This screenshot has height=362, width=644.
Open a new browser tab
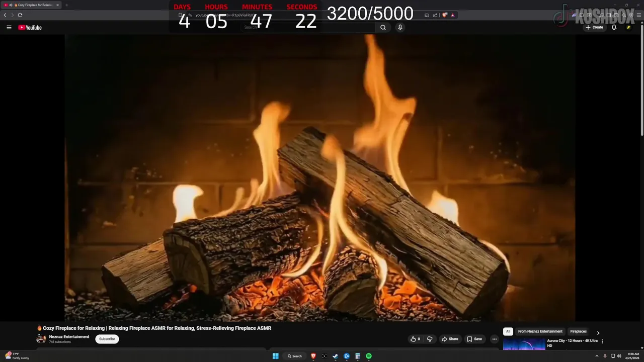coord(66,5)
